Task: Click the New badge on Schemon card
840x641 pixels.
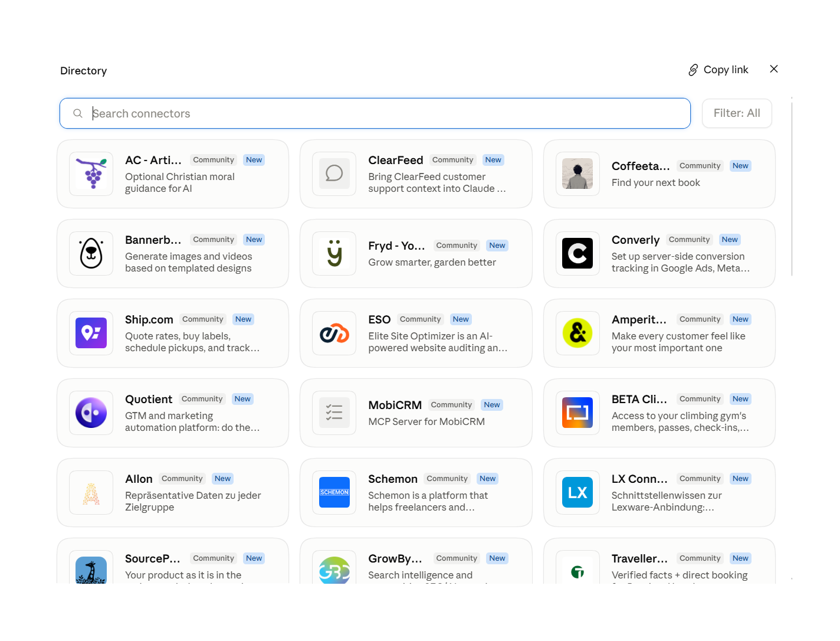Action: coord(488,479)
